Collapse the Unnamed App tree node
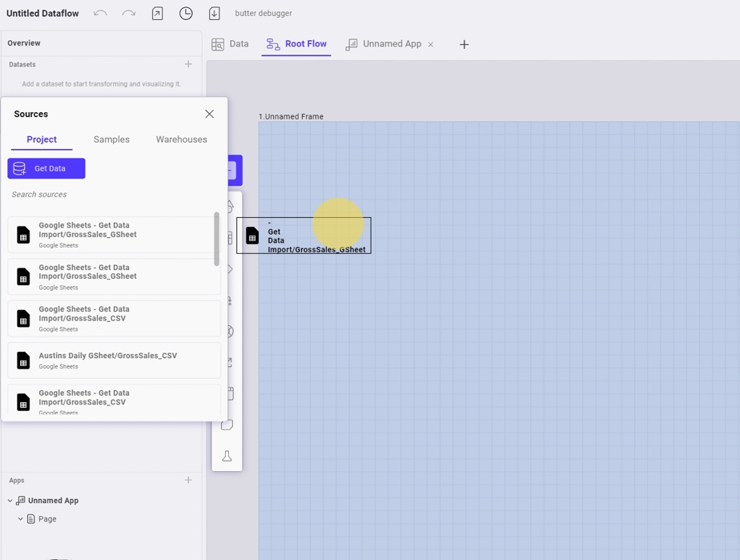The height and width of the screenshot is (560, 740). pyautogui.click(x=10, y=501)
